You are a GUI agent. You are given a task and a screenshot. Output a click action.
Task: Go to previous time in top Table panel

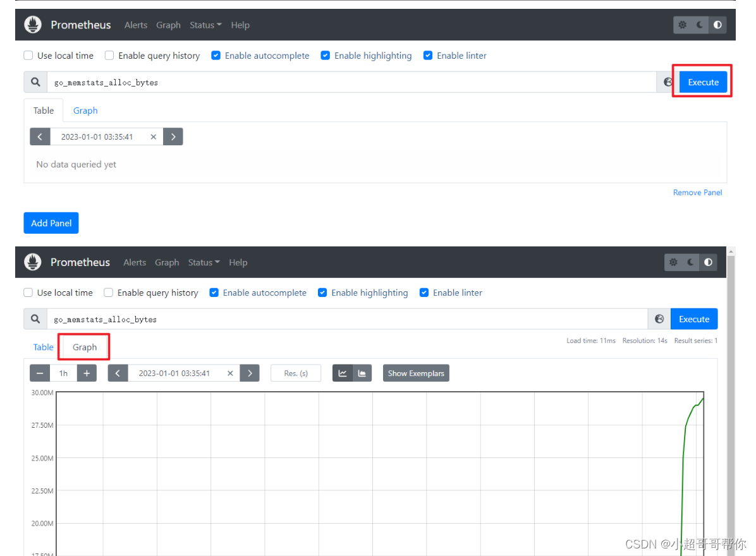(40, 137)
